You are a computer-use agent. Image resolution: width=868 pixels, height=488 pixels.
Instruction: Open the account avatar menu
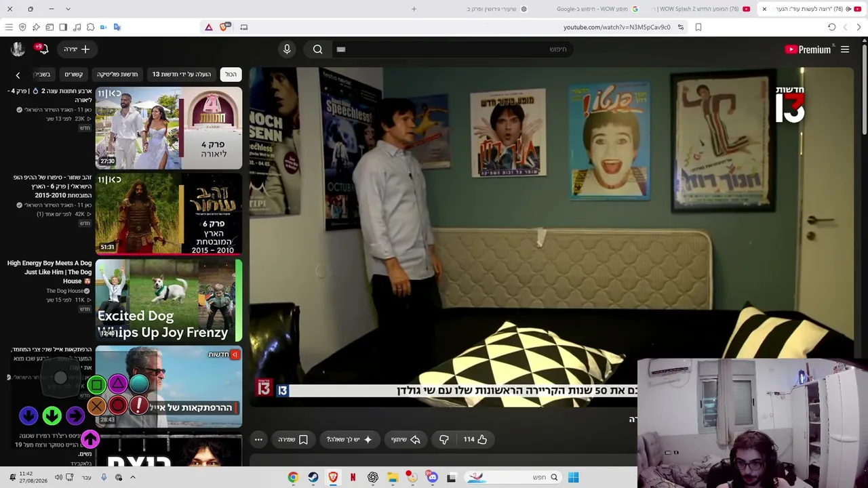click(x=18, y=49)
